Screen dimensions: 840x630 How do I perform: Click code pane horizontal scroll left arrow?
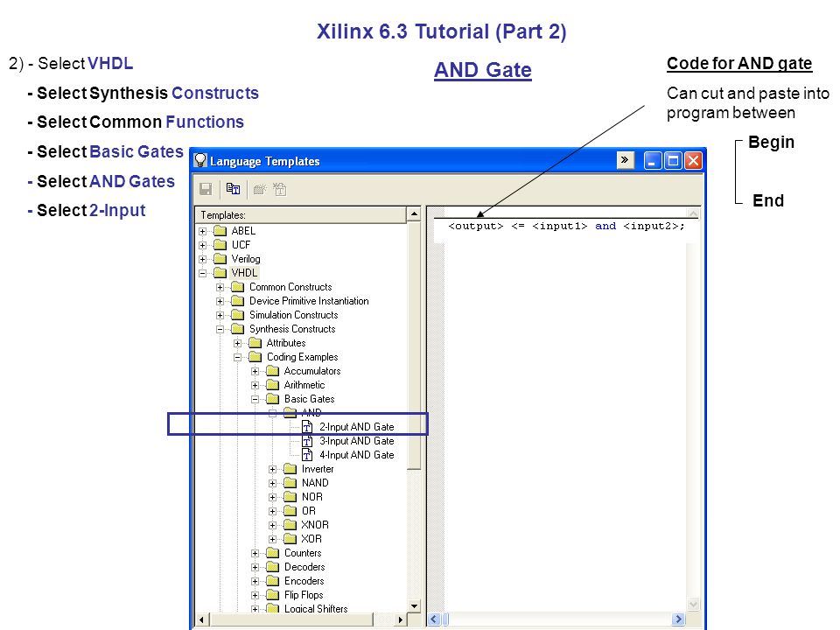click(x=434, y=619)
